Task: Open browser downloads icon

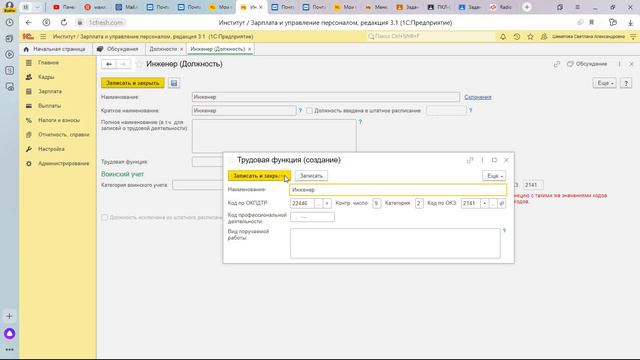Action: 630,22
